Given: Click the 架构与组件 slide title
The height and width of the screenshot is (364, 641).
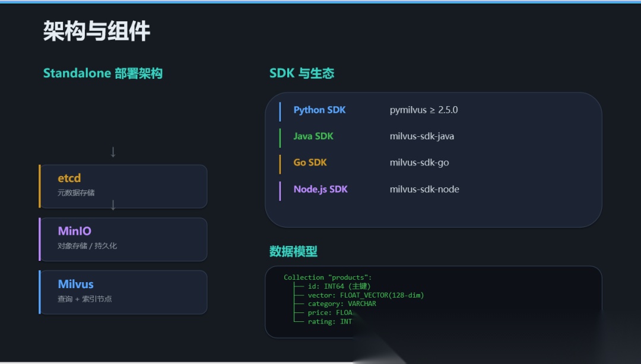Looking at the screenshot, I should pyautogui.click(x=97, y=31).
